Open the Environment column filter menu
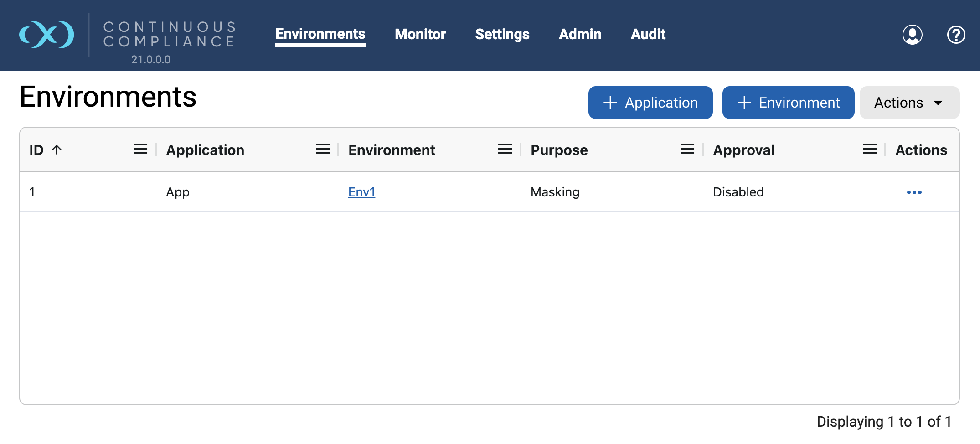This screenshot has height=444, width=980. tap(505, 149)
